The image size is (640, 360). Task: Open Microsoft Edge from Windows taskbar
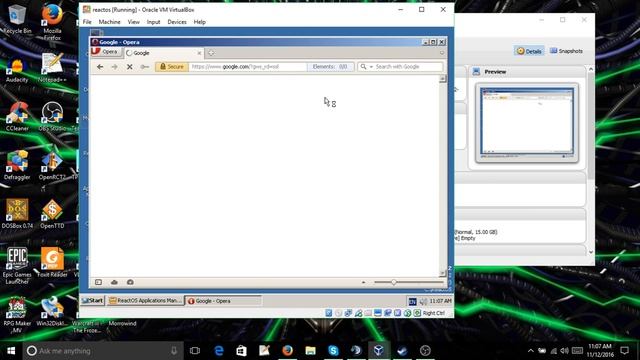[x=219, y=351]
